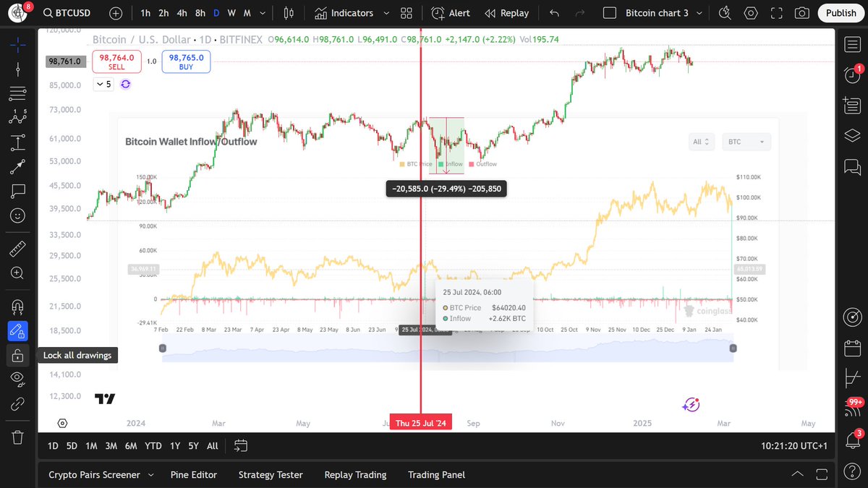Image resolution: width=868 pixels, height=488 pixels.
Task: Maximize the bottom panel
Action: pos(822,475)
